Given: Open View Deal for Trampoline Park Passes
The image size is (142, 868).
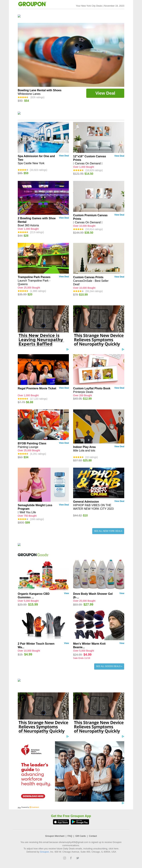Looking at the screenshot, I should pyautogui.click(x=64, y=277).
